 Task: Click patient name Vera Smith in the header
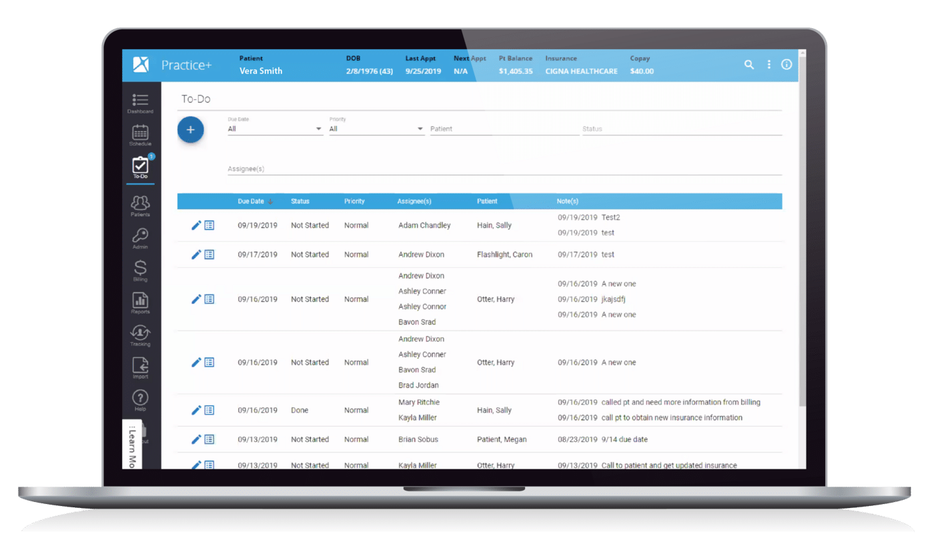[260, 71]
